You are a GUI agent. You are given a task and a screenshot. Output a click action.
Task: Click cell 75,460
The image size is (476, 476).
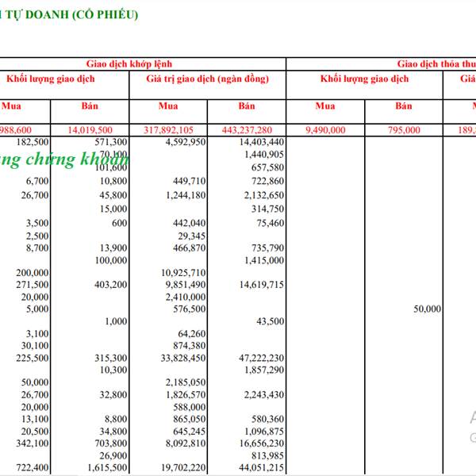[x=271, y=223]
